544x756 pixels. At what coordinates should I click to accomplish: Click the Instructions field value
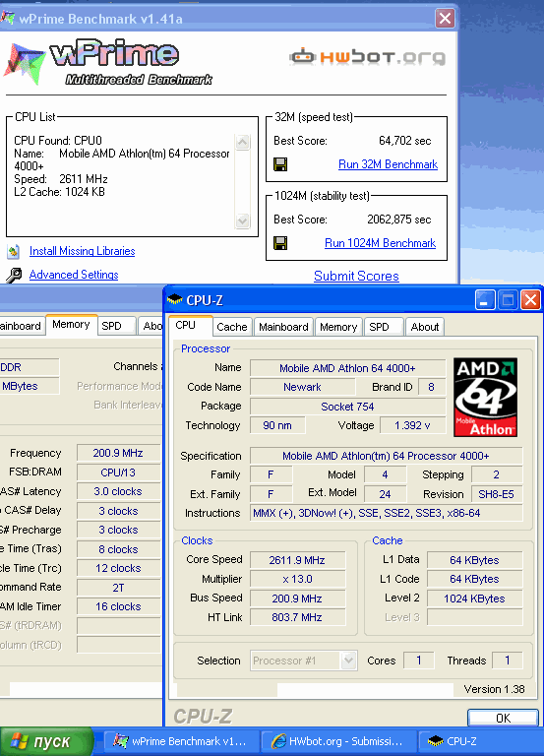pos(386,513)
